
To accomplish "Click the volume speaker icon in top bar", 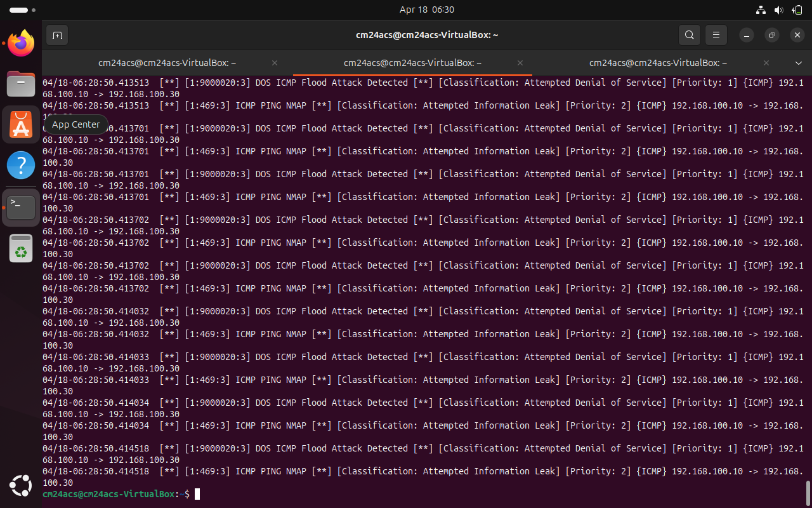I will pos(778,10).
